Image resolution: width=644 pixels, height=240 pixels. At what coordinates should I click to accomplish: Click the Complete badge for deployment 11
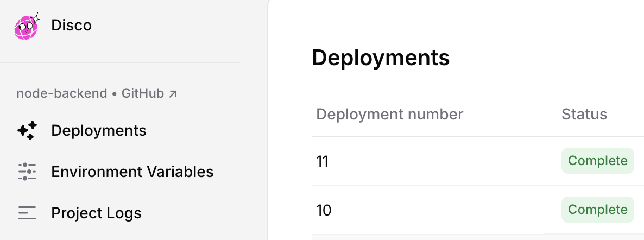(x=597, y=161)
